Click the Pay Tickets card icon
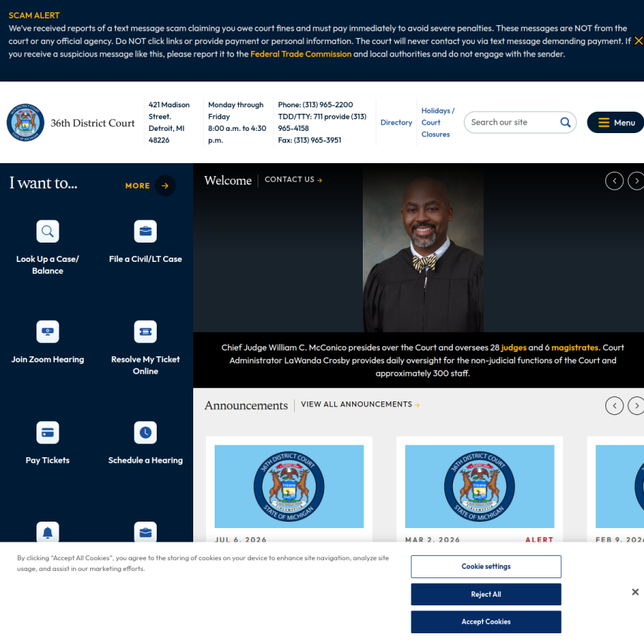The height and width of the screenshot is (644, 644). [x=48, y=432]
